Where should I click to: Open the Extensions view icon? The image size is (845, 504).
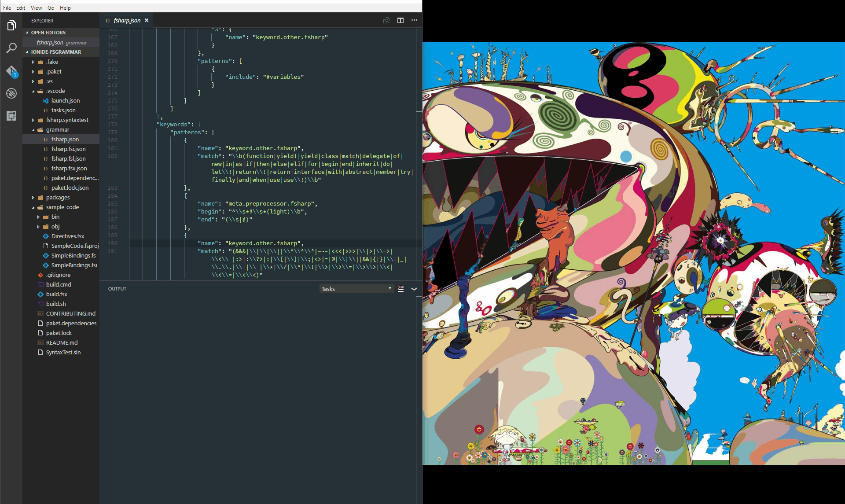11,116
